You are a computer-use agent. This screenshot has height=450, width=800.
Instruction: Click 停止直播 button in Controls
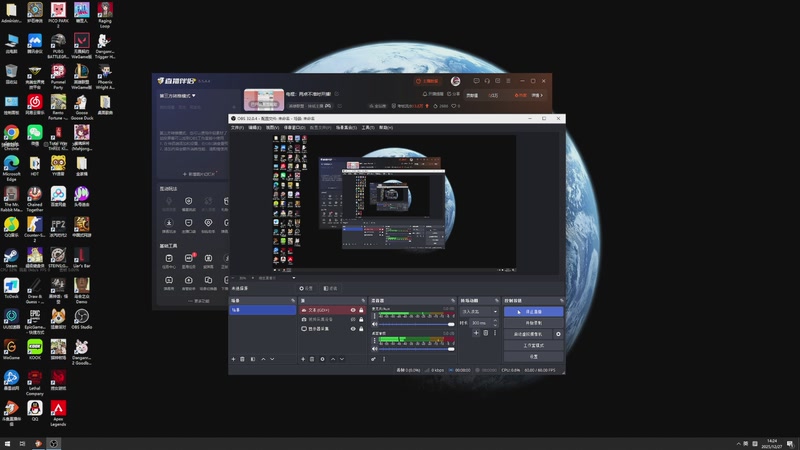tap(534, 312)
